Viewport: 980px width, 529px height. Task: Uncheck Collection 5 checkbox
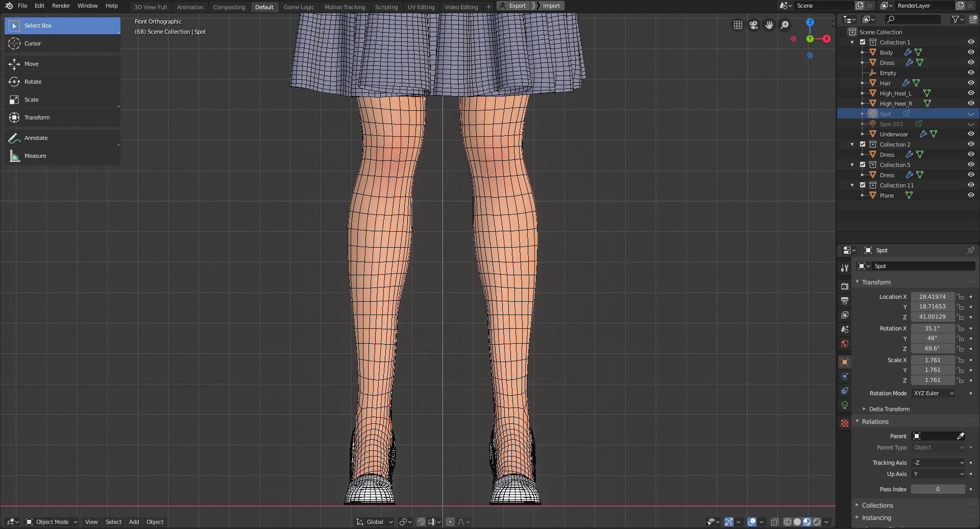[863, 164]
